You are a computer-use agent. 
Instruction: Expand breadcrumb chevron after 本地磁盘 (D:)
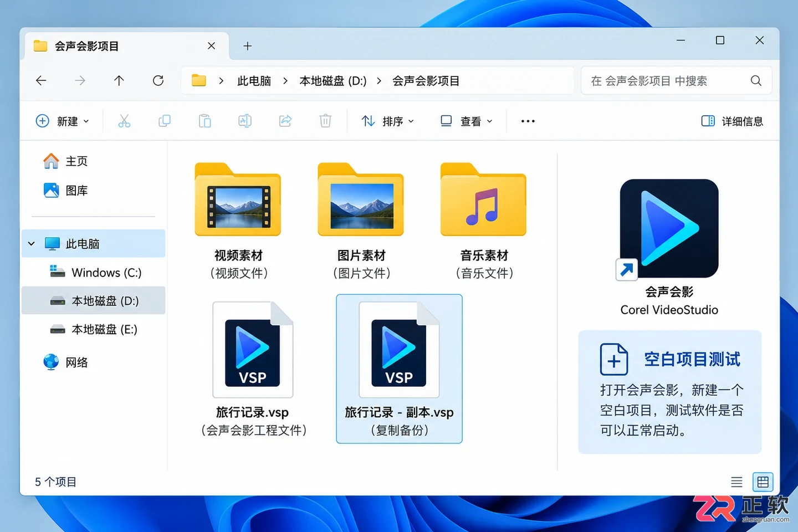379,81
